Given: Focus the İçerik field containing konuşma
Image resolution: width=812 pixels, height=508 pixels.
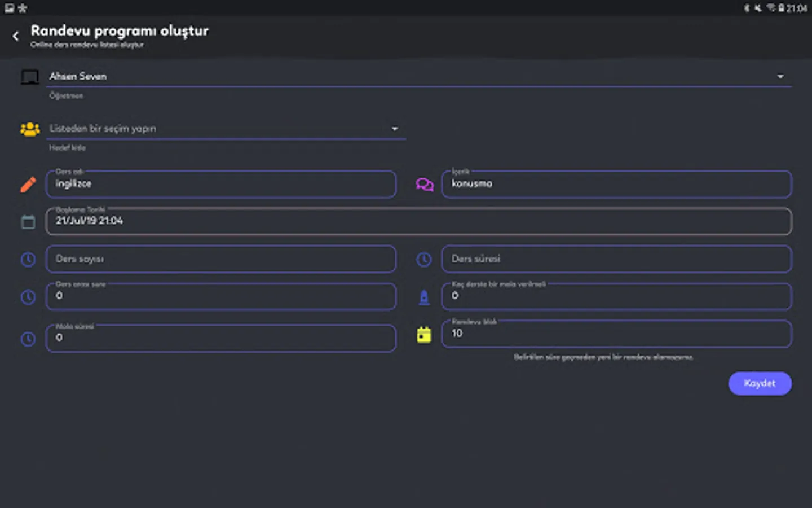Looking at the screenshot, I should pyautogui.click(x=616, y=184).
